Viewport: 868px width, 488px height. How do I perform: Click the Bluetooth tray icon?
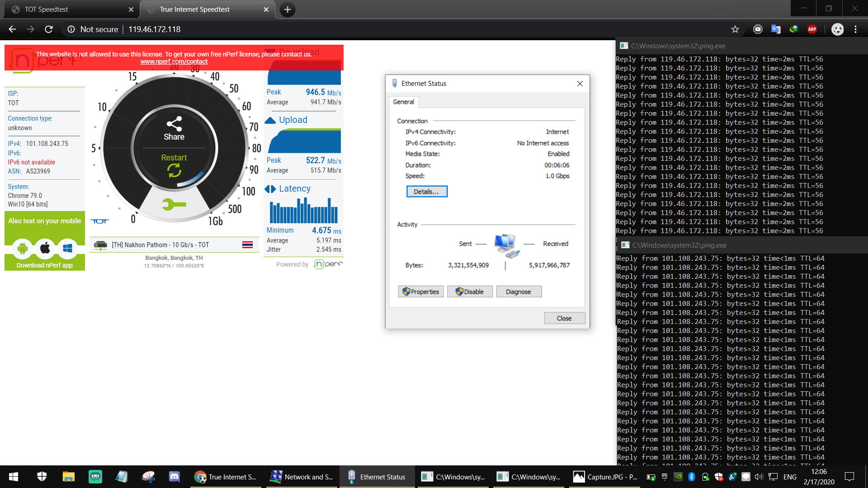[691, 477]
